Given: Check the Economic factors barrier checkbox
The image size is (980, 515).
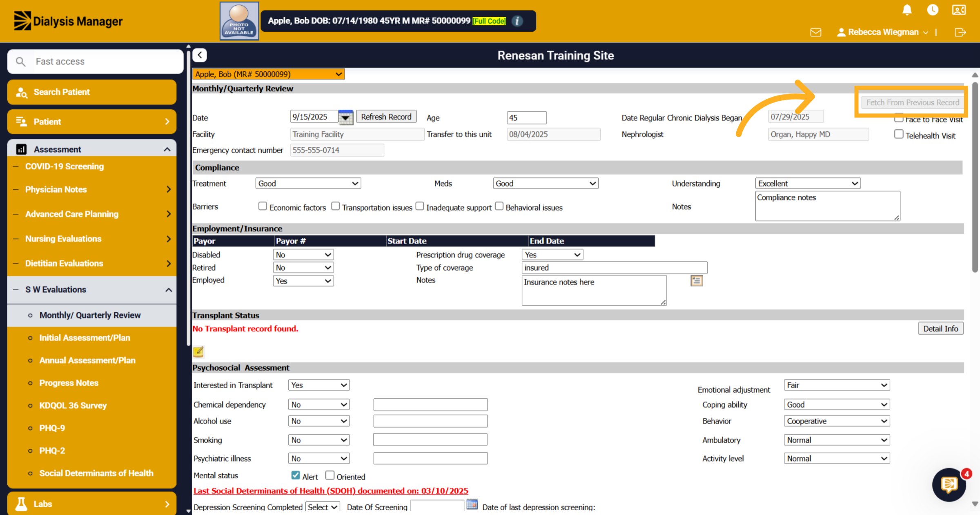Looking at the screenshot, I should pos(263,206).
